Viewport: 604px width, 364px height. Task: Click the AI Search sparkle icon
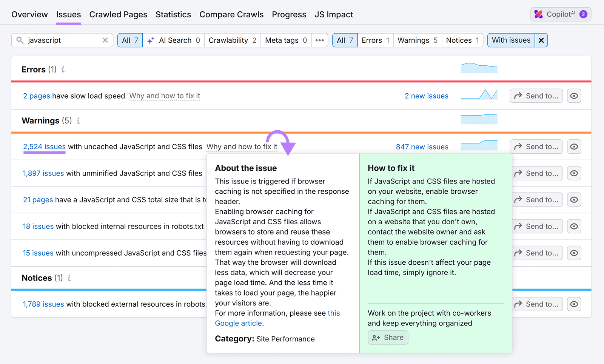click(151, 40)
